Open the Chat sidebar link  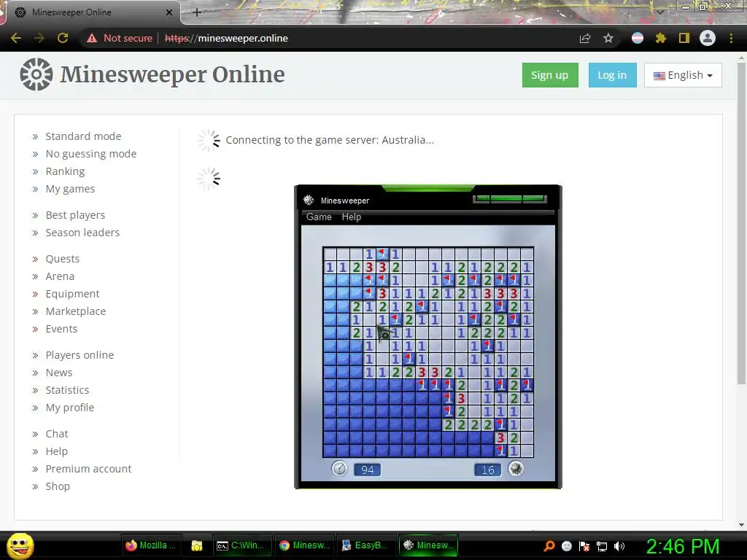[x=57, y=434]
